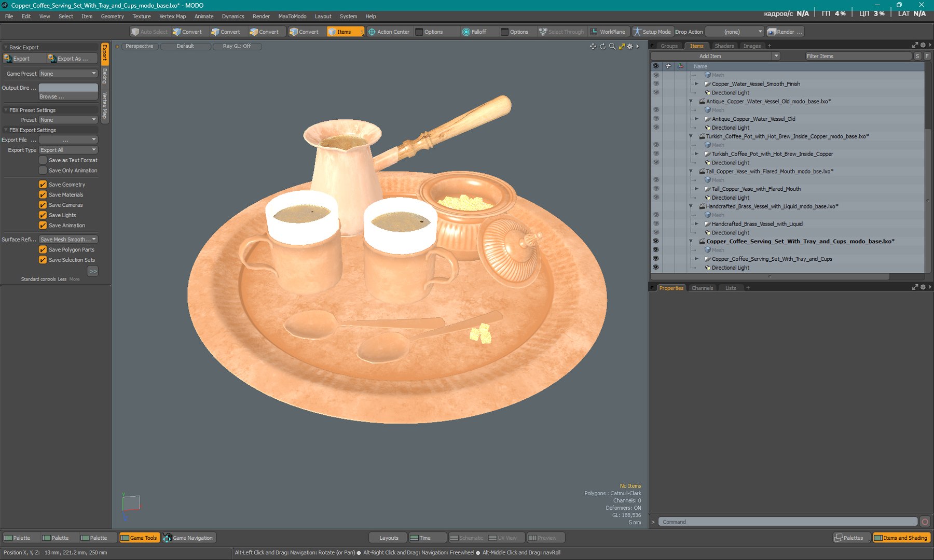
Task: Activate the Falloff tool
Action: [x=474, y=32]
